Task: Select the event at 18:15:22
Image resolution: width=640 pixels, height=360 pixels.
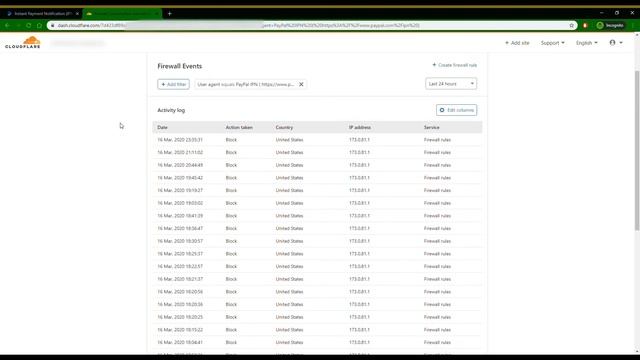Action: pos(317,329)
